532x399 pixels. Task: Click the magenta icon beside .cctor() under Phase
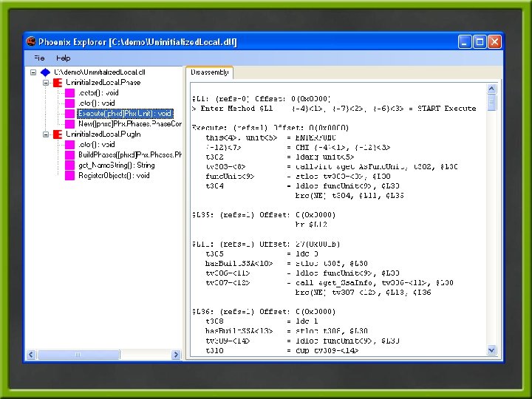pyautogui.click(x=70, y=93)
